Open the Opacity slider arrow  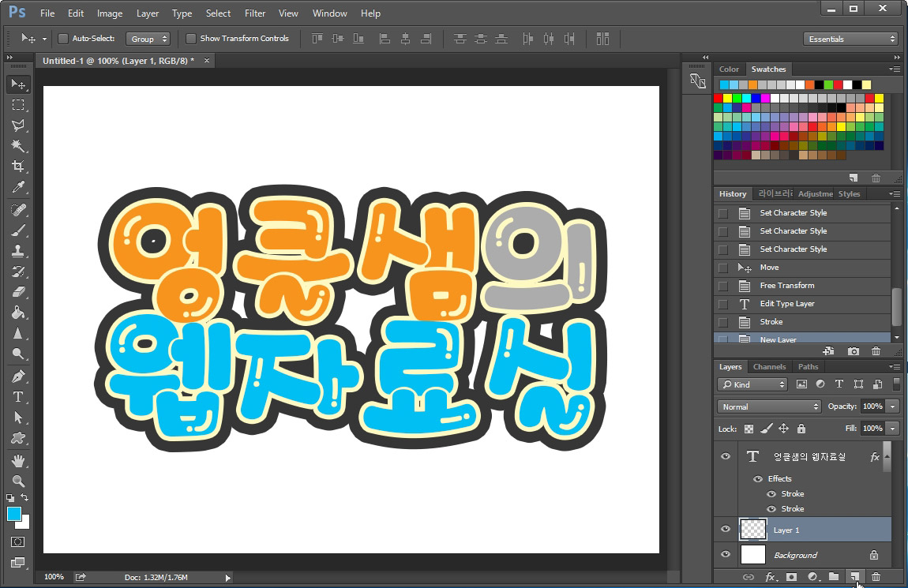pyautogui.click(x=893, y=406)
